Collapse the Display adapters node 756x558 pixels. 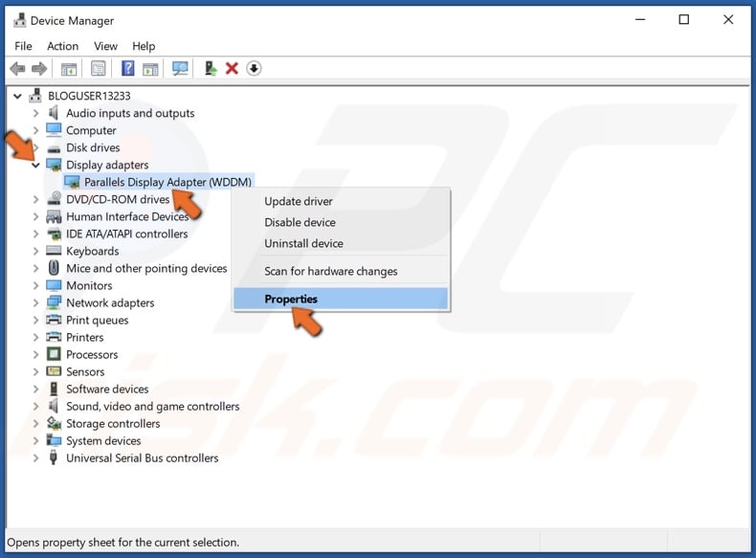click(x=35, y=166)
